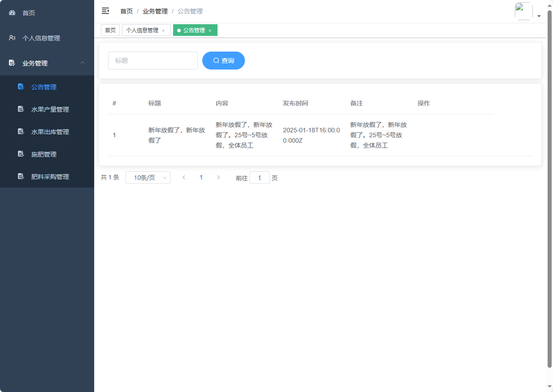Close the 公告管理 tab

tap(209, 30)
